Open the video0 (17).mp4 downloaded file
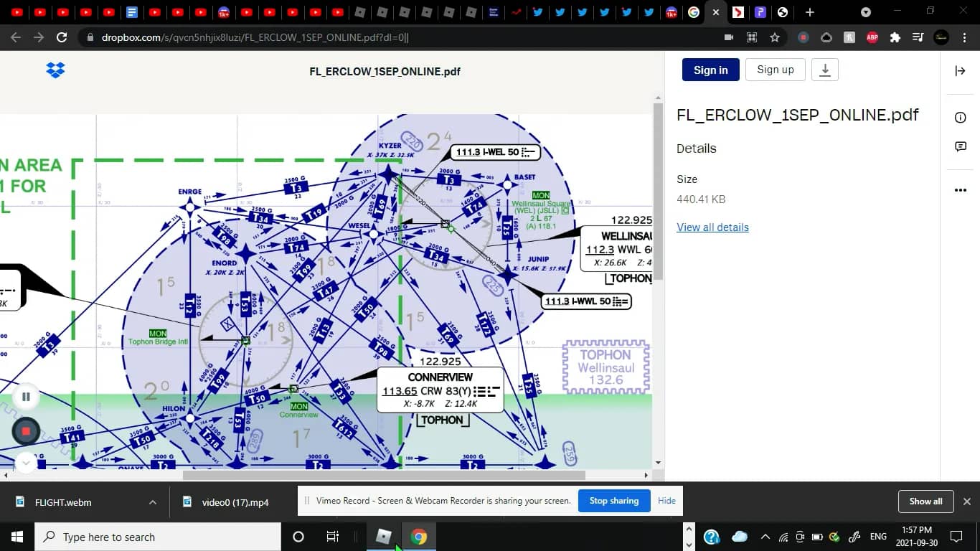Viewport: 980px width, 551px height. point(235,502)
